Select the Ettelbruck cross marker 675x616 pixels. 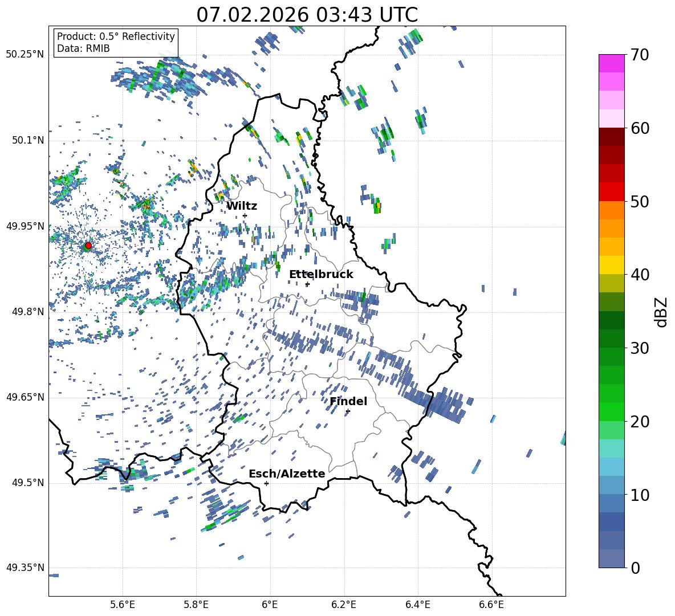[307, 284]
